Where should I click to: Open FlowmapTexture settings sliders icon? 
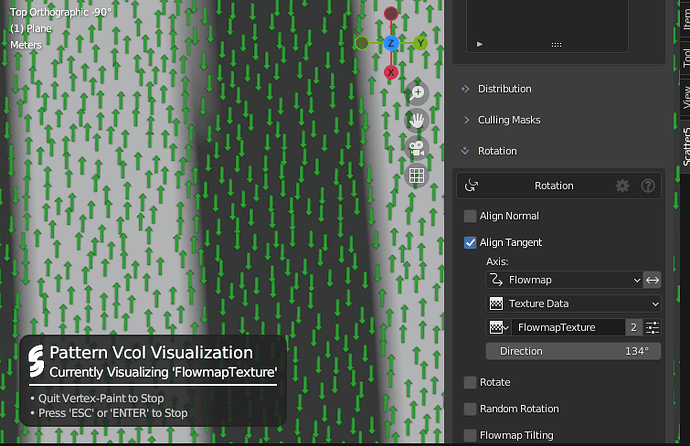652,327
